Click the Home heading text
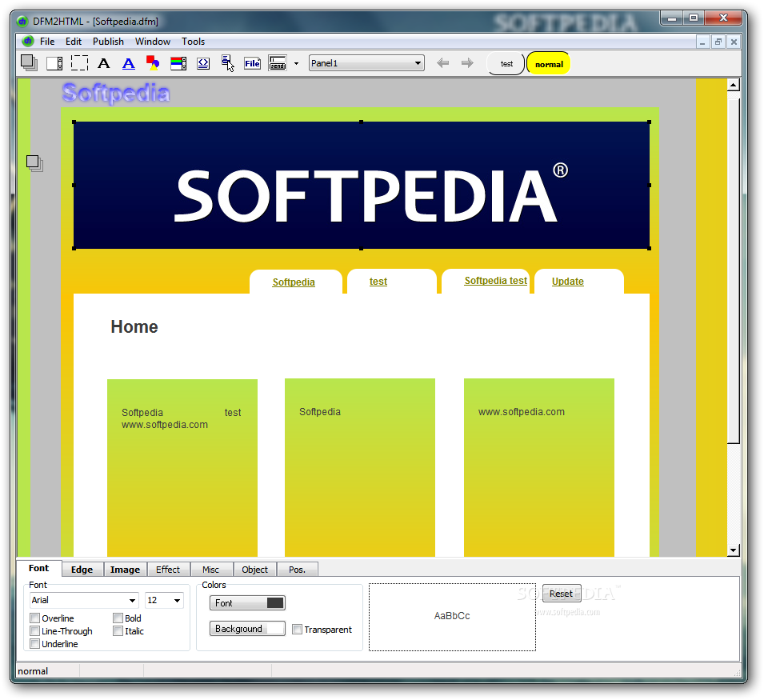 coord(134,327)
